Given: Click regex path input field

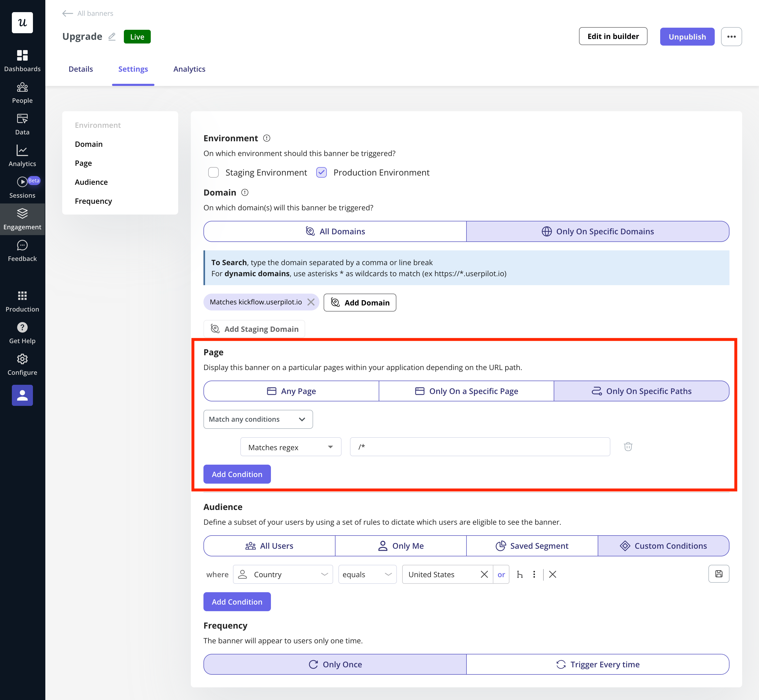Looking at the screenshot, I should click(480, 447).
